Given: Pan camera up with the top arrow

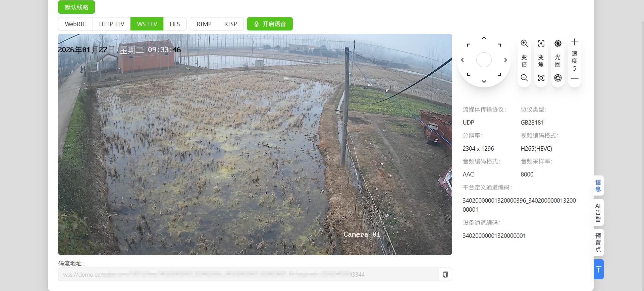Looking at the screenshot, I should [x=484, y=38].
